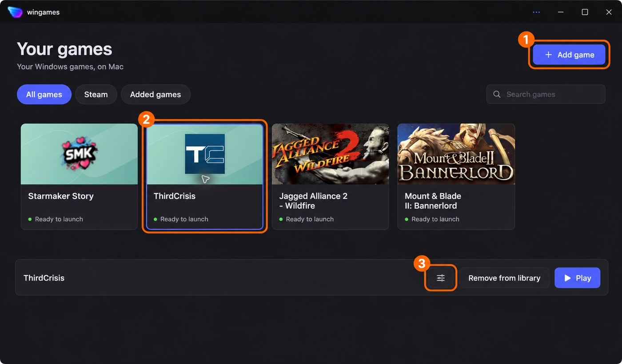The width and height of the screenshot is (622, 364).
Task: Play ThirdCrisis with the Play button
Action: [578, 278]
